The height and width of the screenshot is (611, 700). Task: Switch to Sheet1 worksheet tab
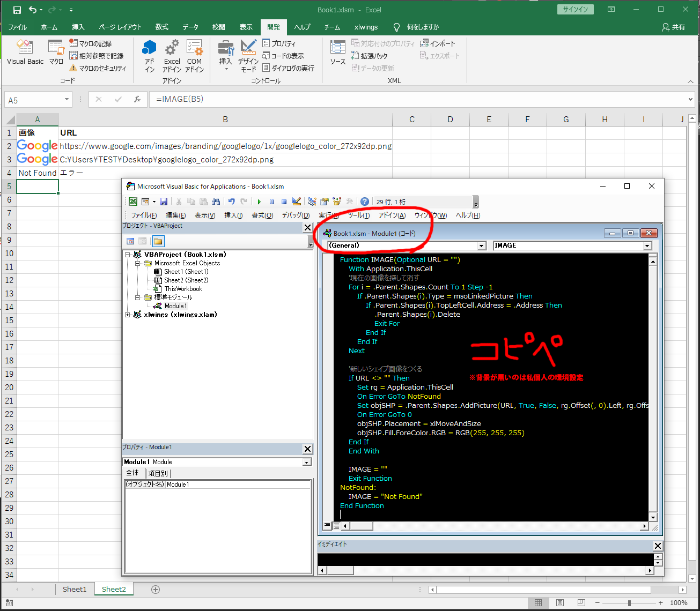[74, 589]
